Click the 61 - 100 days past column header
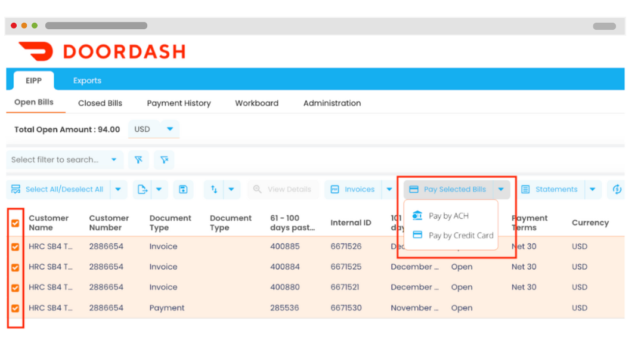This screenshot has height=358, width=644. click(x=292, y=223)
